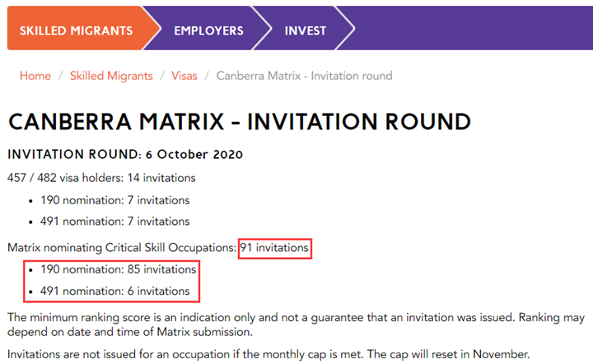Viewport: 593px width, 364px height.
Task: Open the Skilled Migrants navigation tab
Action: pyautogui.click(x=76, y=30)
